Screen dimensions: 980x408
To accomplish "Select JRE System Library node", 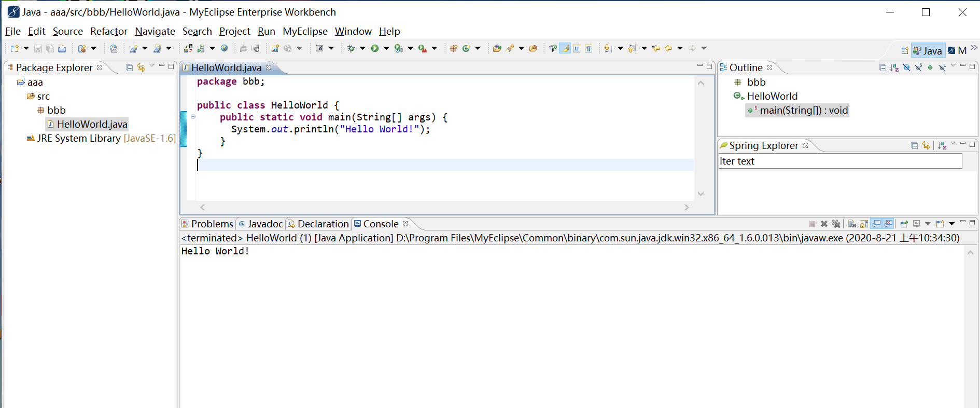I will coord(101,138).
